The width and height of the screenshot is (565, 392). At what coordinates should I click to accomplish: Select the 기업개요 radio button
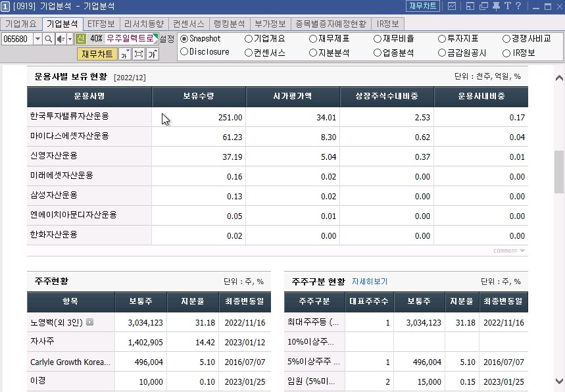click(x=248, y=39)
